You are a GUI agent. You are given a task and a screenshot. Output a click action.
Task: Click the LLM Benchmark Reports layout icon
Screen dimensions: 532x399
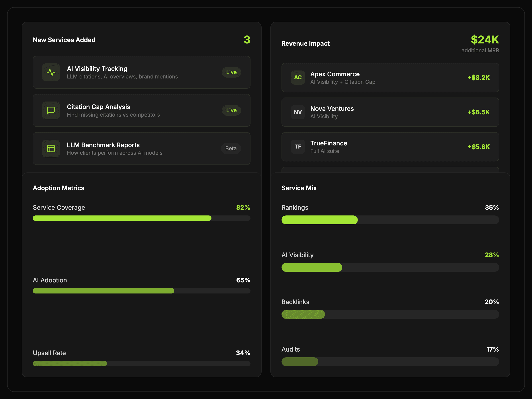[x=51, y=148]
